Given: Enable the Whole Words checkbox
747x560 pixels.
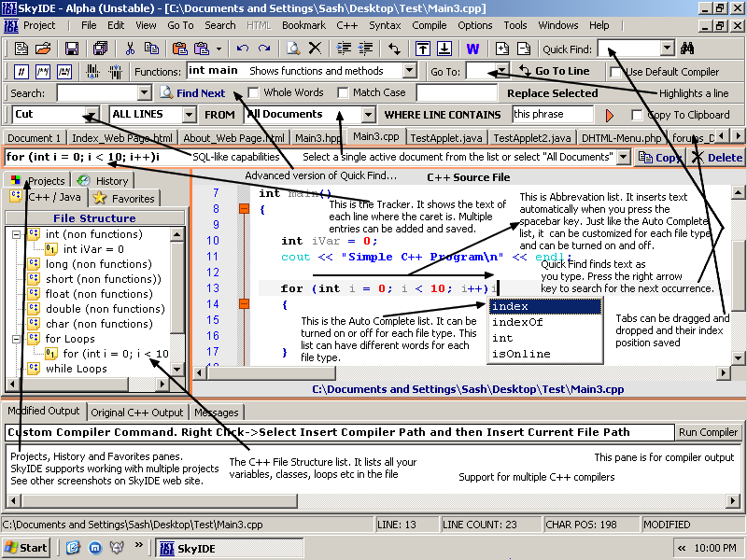Looking at the screenshot, I should [254, 92].
